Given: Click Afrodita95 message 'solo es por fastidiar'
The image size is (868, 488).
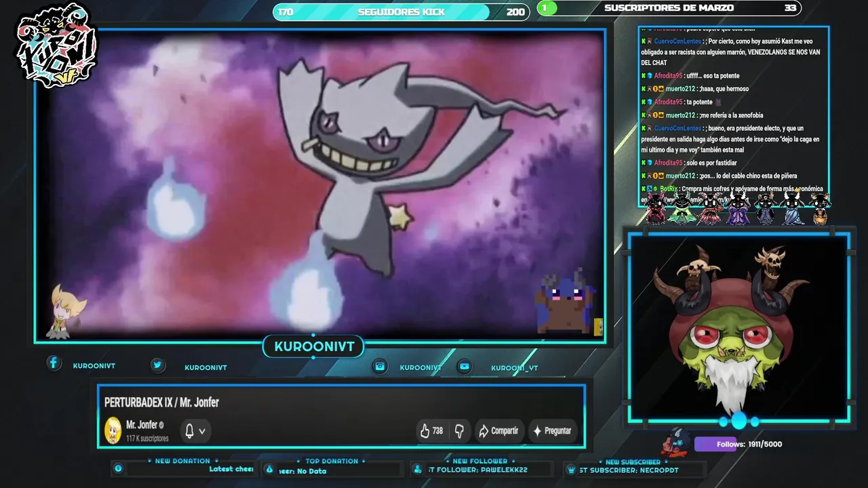Looking at the screenshot, I should click(x=689, y=163).
